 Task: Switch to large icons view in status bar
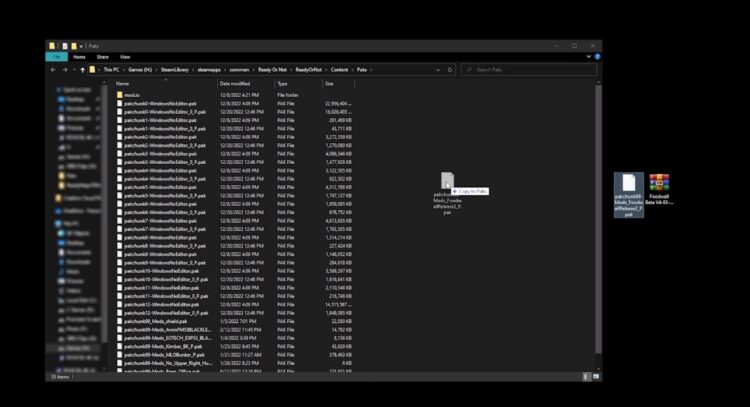click(x=596, y=376)
